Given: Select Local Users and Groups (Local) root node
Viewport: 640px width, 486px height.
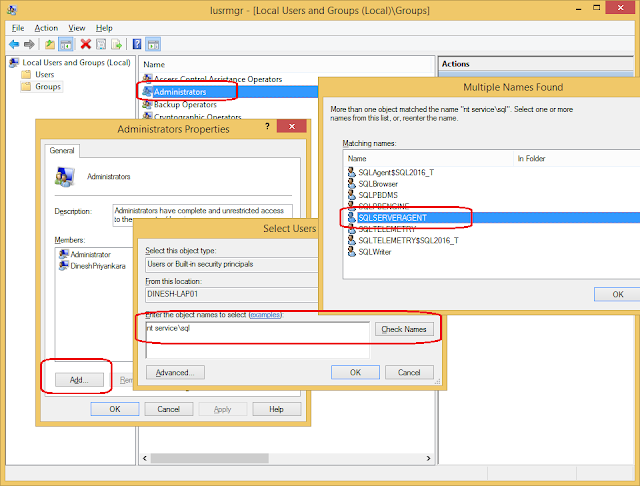Looking at the screenshot, I should (76, 62).
